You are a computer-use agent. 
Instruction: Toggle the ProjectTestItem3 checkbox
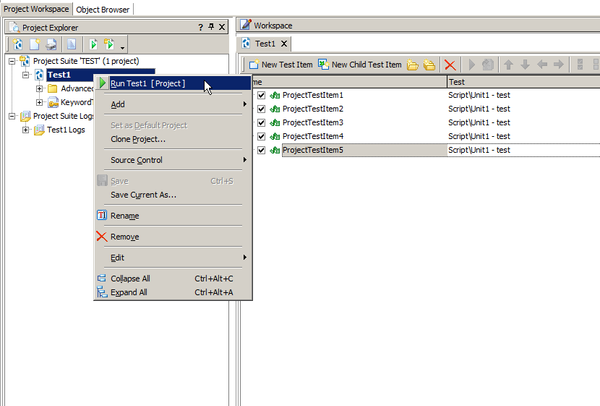pyautogui.click(x=262, y=122)
